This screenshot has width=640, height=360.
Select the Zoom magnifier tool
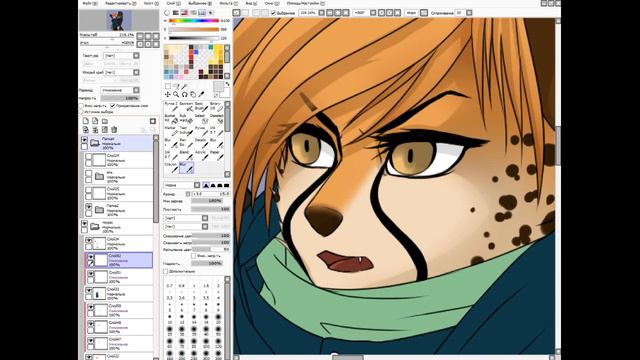176,94
